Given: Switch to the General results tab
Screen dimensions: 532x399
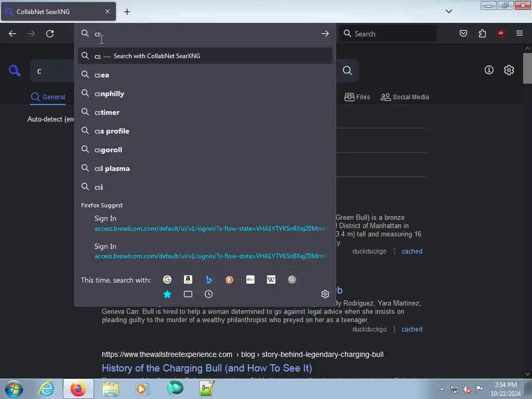Looking at the screenshot, I should point(48,97).
